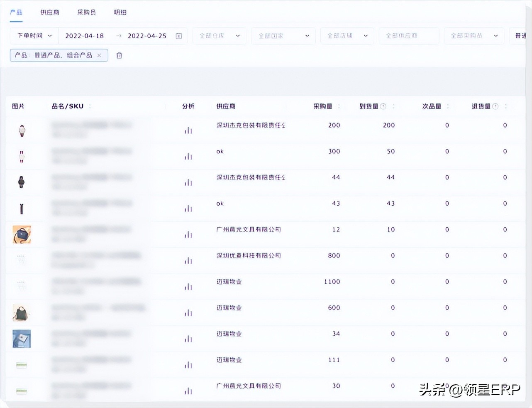Open analysis chart icon for the first product row

pyautogui.click(x=188, y=130)
